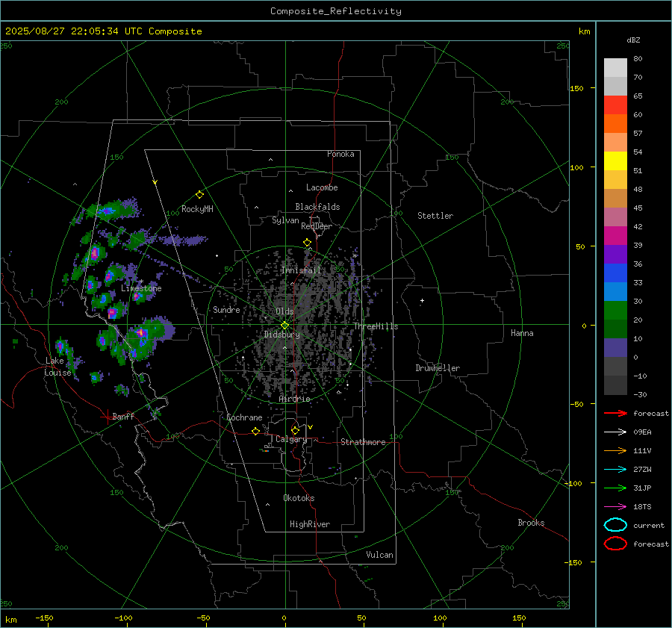Select the magenta swatch in dBZ legend
Screen dimensions: 672x628
(x=615, y=236)
